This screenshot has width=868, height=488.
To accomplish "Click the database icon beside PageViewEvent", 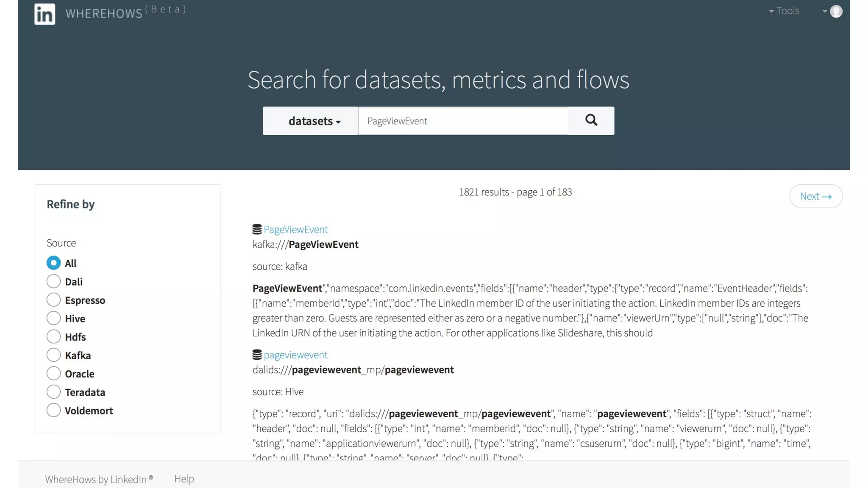I will (257, 230).
